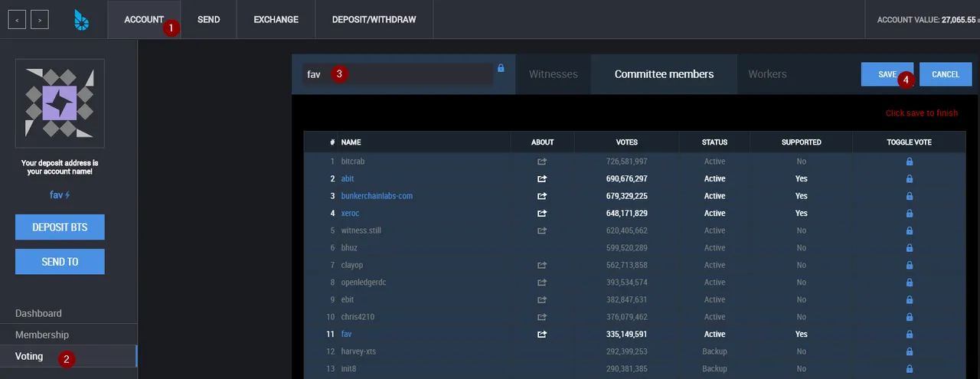This screenshot has width=980, height=379.
Task: Click the proxy account input containing fav
Action: 397,74
